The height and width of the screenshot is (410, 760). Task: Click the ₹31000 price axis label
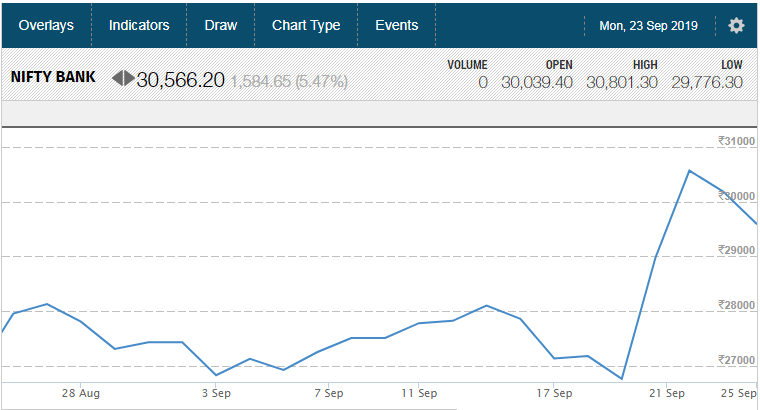point(736,141)
